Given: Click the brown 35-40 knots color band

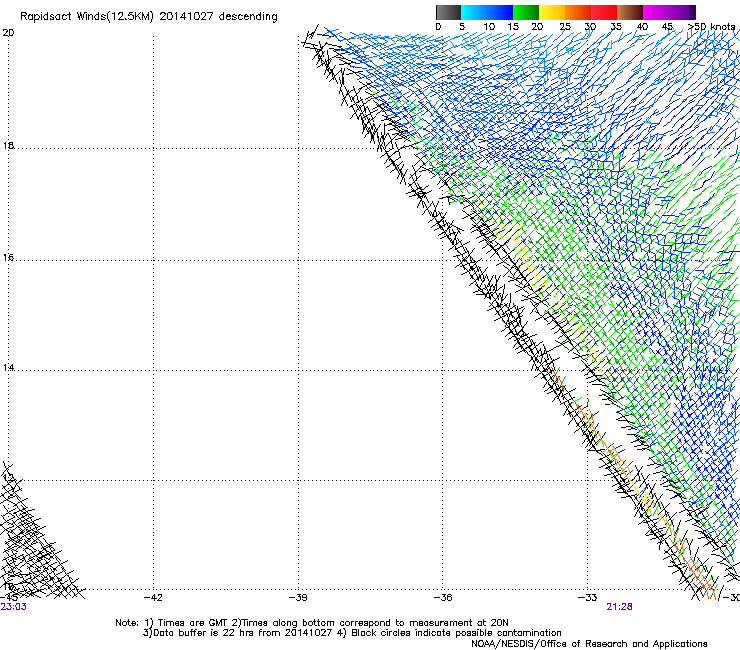Looking at the screenshot, I should pyautogui.click(x=630, y=12).
